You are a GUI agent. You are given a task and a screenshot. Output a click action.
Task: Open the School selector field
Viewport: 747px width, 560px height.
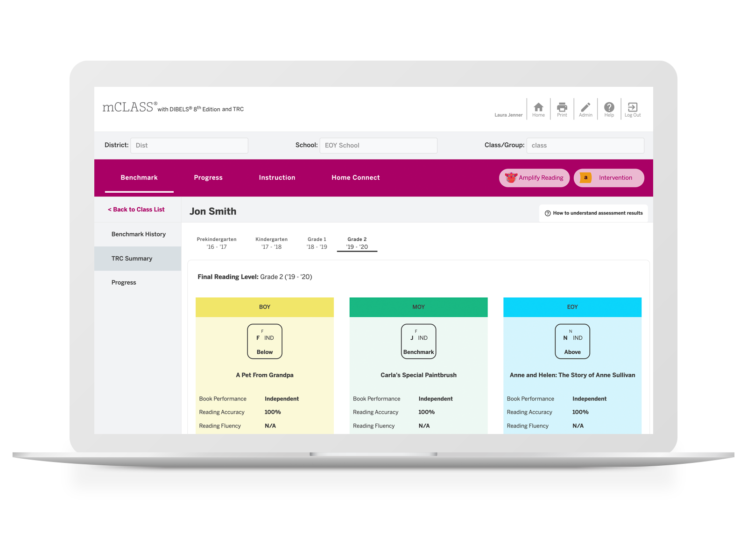(378, 146)
